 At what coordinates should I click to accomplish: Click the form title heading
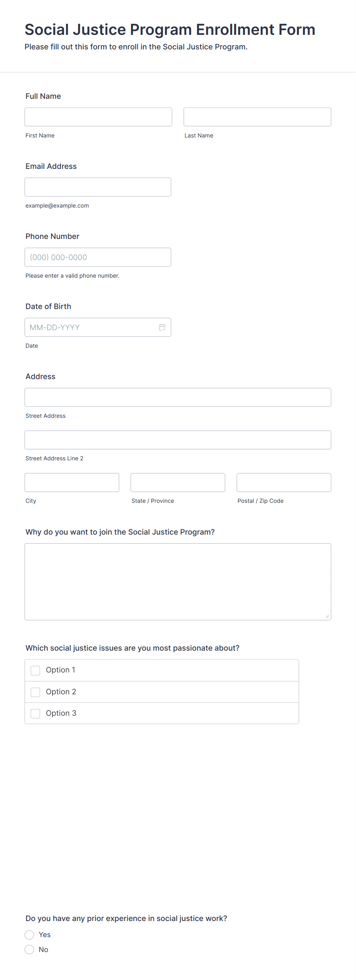coord(170,29)
